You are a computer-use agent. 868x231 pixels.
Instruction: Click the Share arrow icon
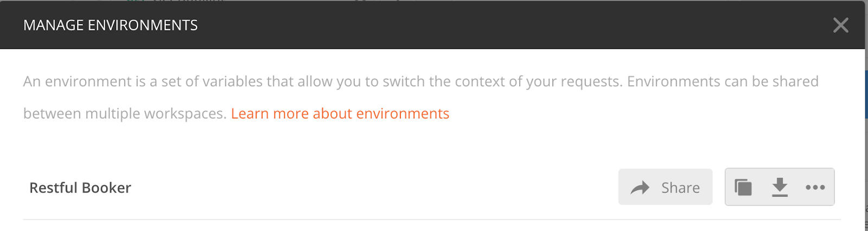tap(640, 188)
